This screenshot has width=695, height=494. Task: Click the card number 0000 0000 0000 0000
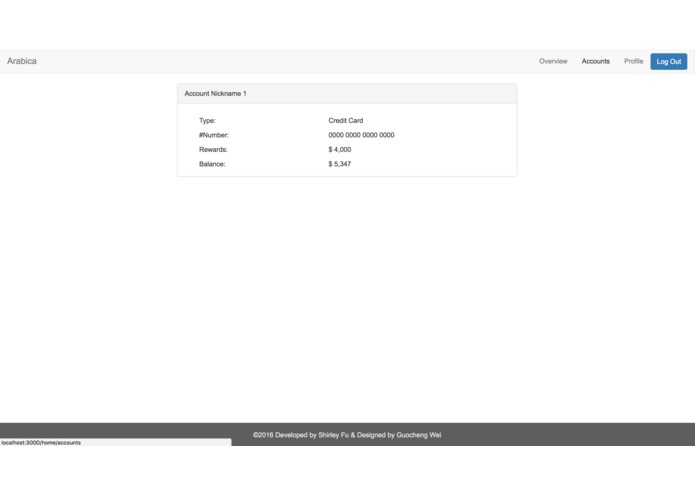coord(361,135)
